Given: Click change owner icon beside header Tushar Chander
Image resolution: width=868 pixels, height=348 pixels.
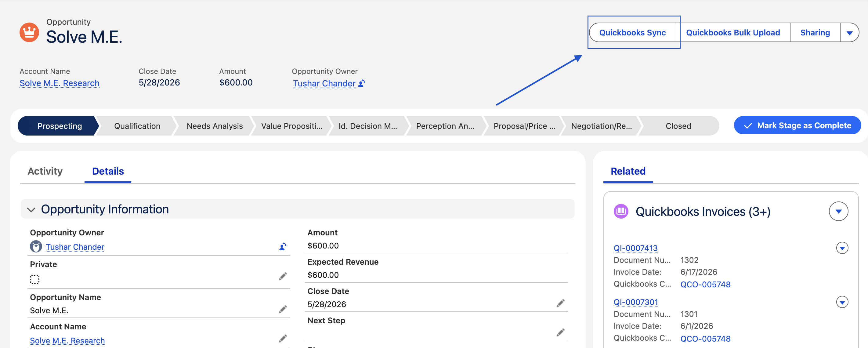Looking at the screenshot, I should [362, 83].
